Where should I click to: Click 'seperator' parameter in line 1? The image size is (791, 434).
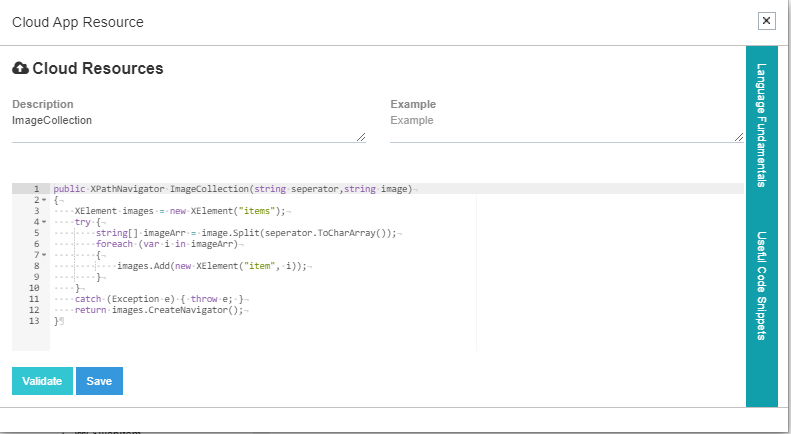(x=315, y=189)
